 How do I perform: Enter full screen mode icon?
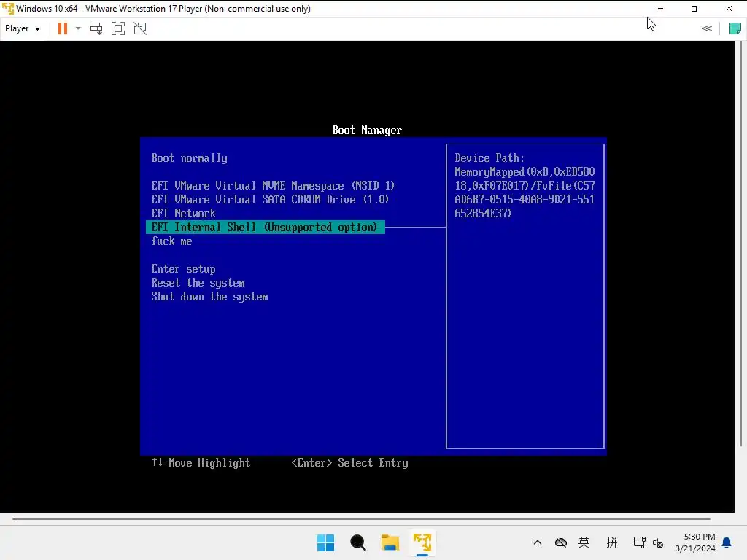click(x=118, y=28)
